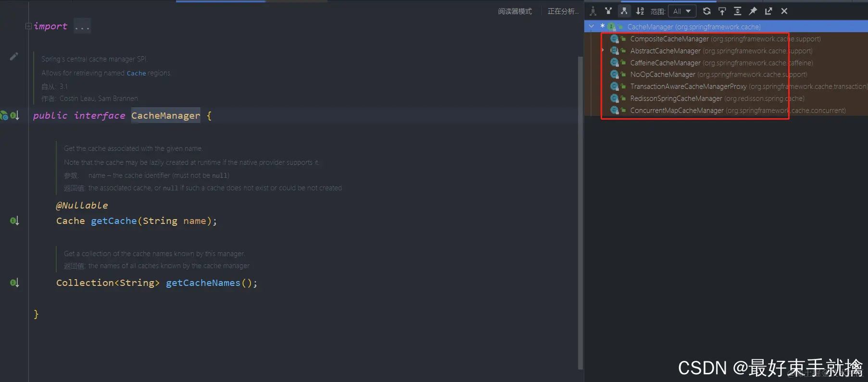Click the pencil edit-doc gutter icon
This screenshot has width=868, height=382.
pyautogui.click(x=14, y=57)
